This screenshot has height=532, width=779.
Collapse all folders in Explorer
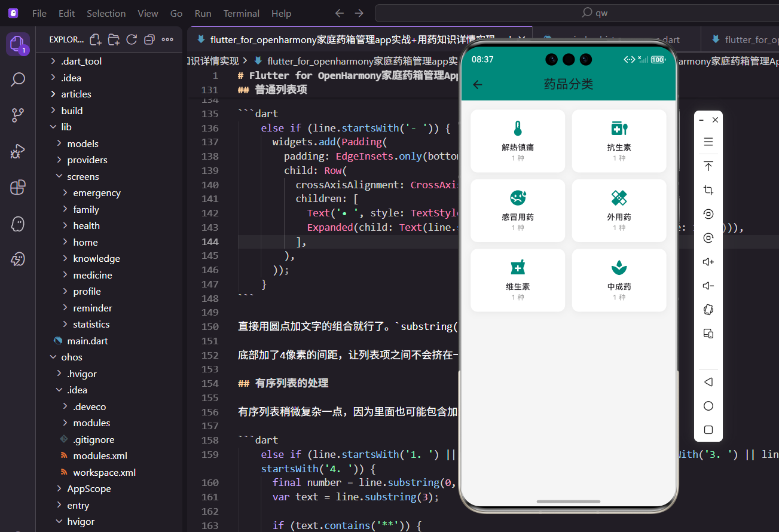[x=149, y=39]
